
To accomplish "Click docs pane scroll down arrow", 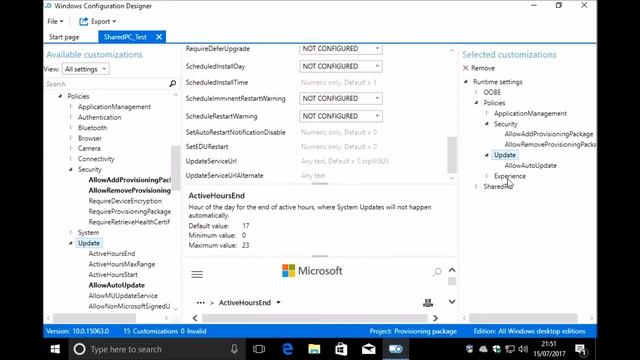I will click(x=452, y=302).
